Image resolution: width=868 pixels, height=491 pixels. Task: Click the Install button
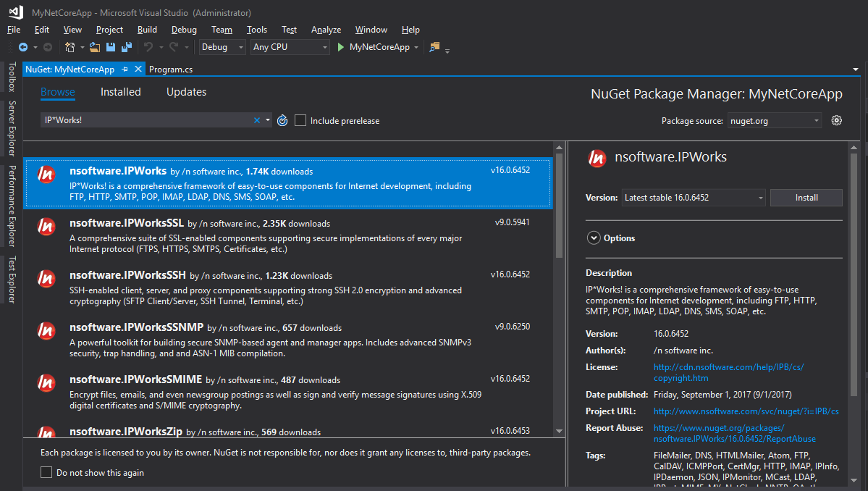click(x=806, y=198)
